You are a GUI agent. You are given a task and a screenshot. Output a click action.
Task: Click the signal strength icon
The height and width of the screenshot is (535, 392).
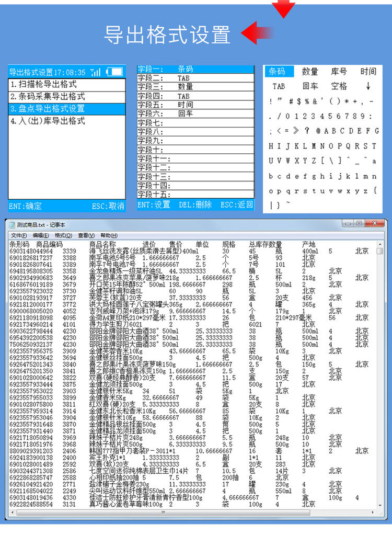[x=96, y=72]
